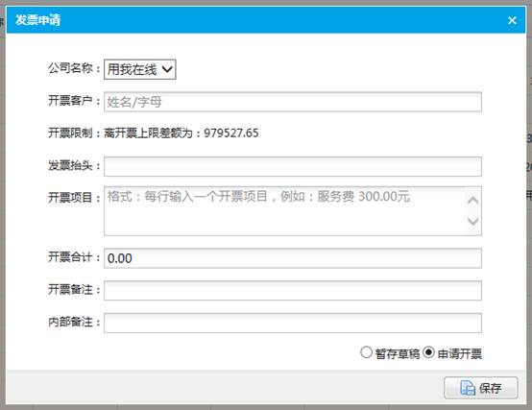Click into the 开票项目 text area
532x410 pixels.
click(x=293, y=211)
